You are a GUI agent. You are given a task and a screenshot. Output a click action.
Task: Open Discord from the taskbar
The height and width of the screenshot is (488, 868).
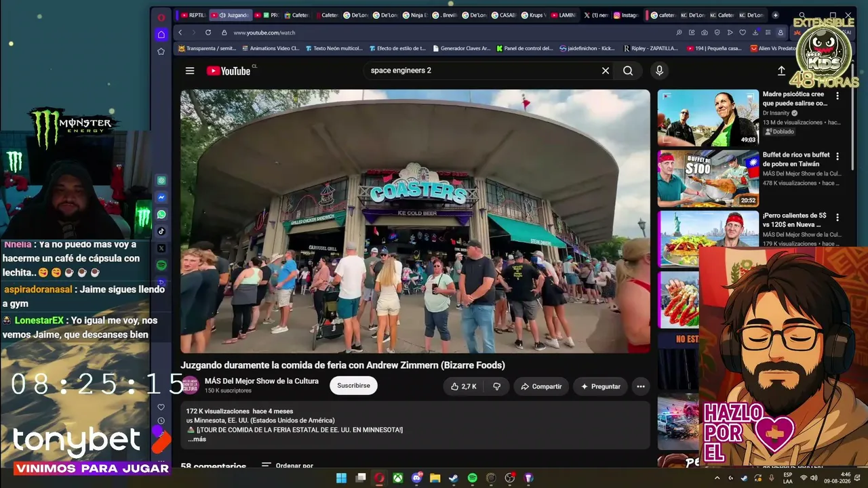click(416, 478)
